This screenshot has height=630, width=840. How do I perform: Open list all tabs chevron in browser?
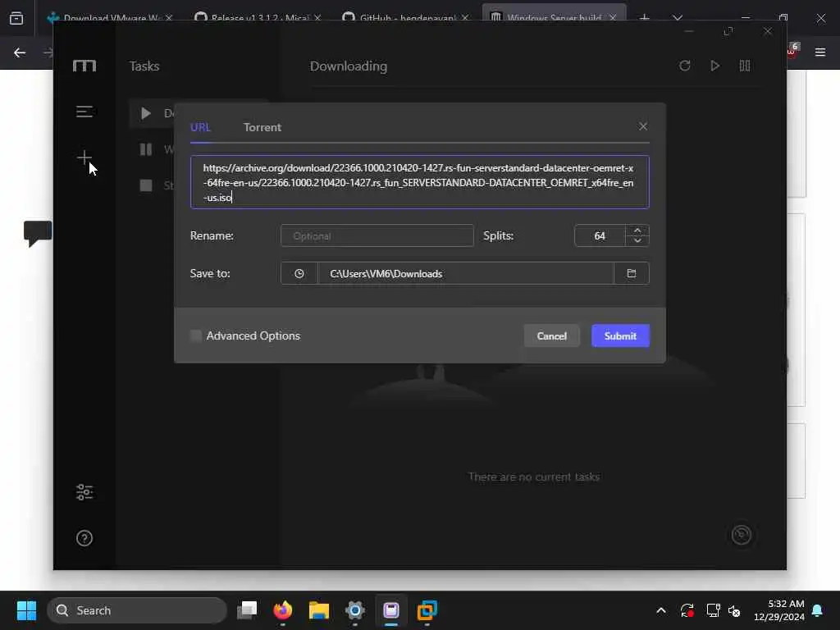click(678, 18)
